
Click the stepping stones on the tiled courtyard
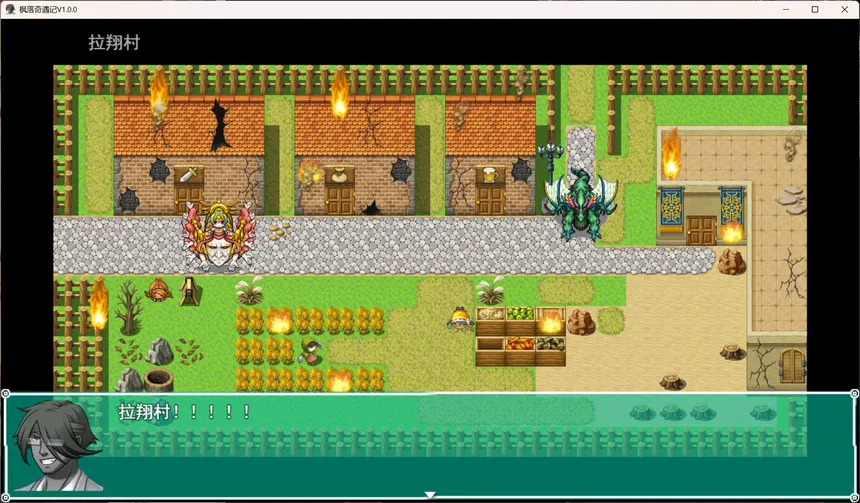[792, 200]
